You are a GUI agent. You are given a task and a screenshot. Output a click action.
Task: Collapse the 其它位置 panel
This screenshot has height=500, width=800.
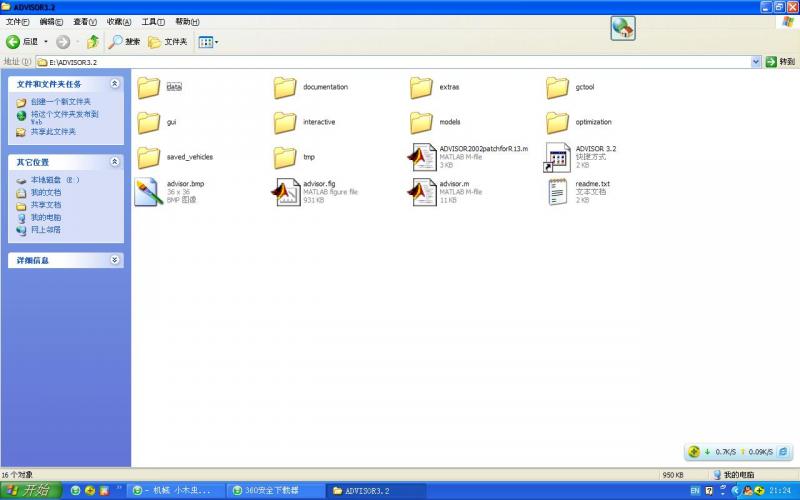tap(115, 162)
